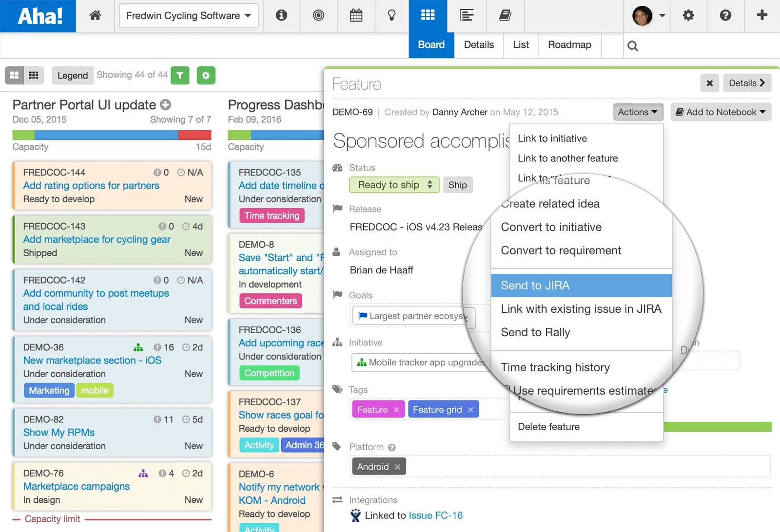
Task: Click the Platform help question icon
Action: pos(392,447)
